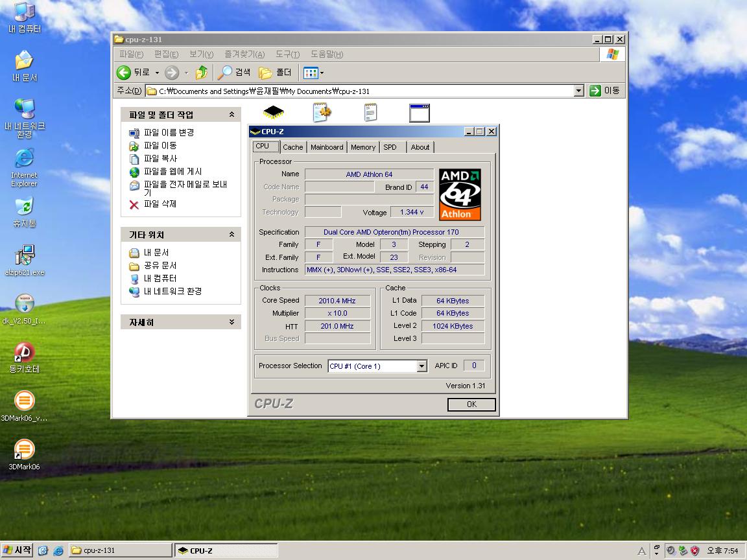Click the Internet Explorer quick launch icon

(x=58, y=550)
